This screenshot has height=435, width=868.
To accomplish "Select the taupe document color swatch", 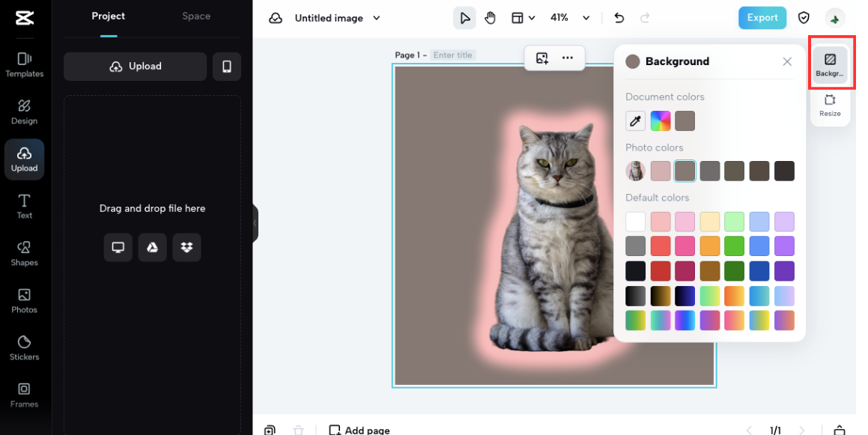I will tap(685, 121).
